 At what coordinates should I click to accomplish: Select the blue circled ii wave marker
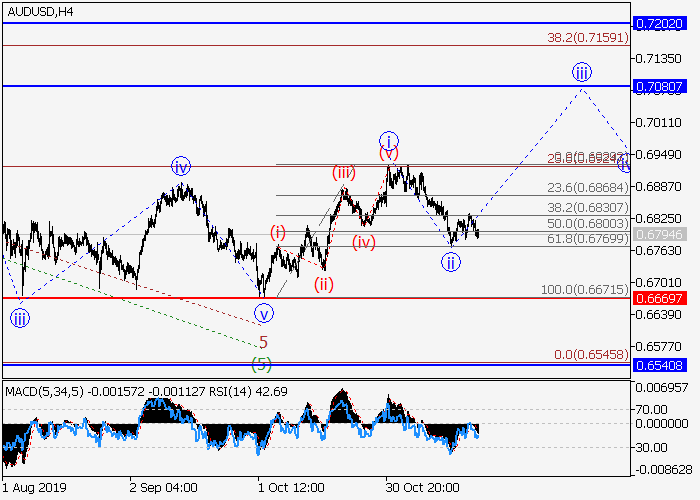tap(451, 263)
